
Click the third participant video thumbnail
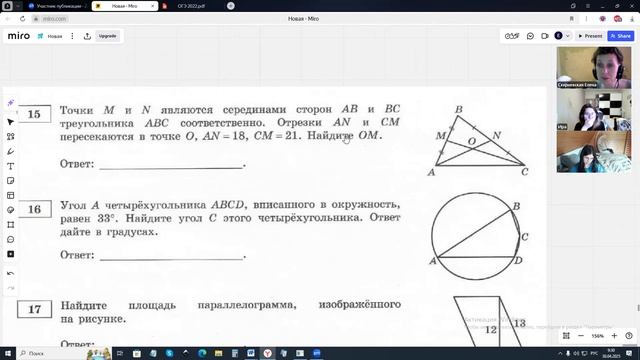[593, 151]
